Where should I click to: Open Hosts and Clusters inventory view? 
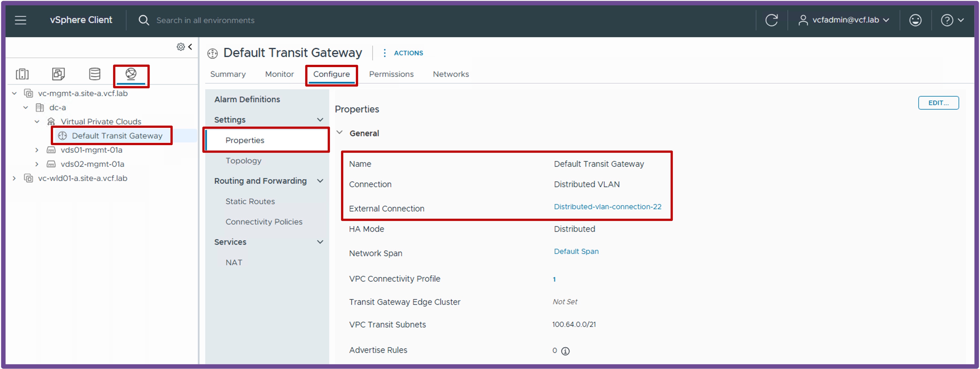(22, 74)
